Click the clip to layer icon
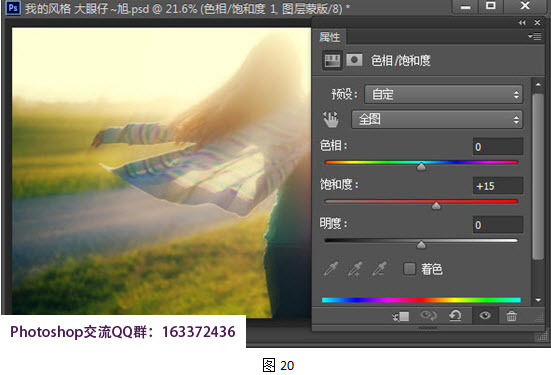551x375 pixels. pyautogui.click(x=401, y=316)
